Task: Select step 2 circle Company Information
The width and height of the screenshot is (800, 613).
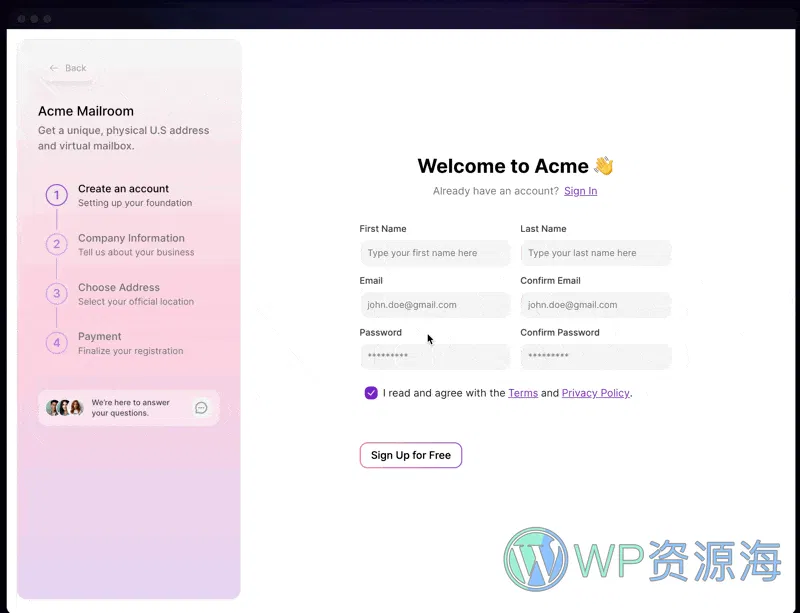Action: coord(57,244)
